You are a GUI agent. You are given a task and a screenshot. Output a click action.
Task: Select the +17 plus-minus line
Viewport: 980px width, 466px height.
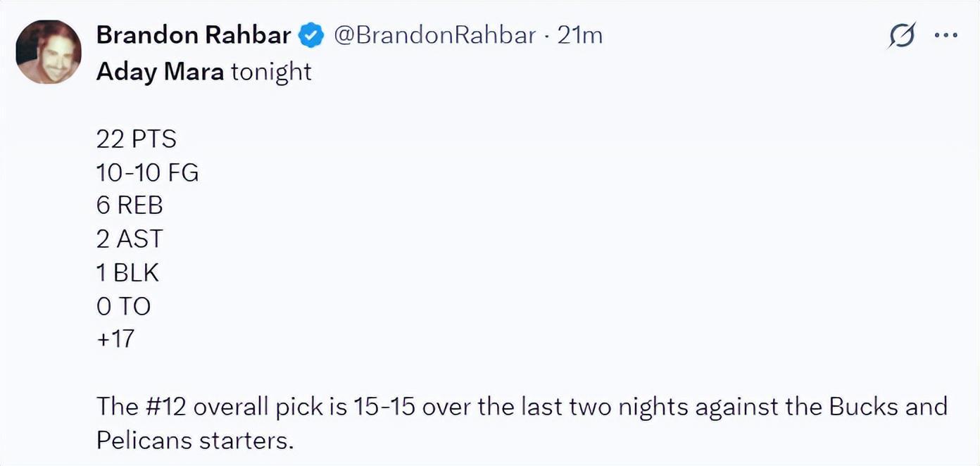pos(115,339)
